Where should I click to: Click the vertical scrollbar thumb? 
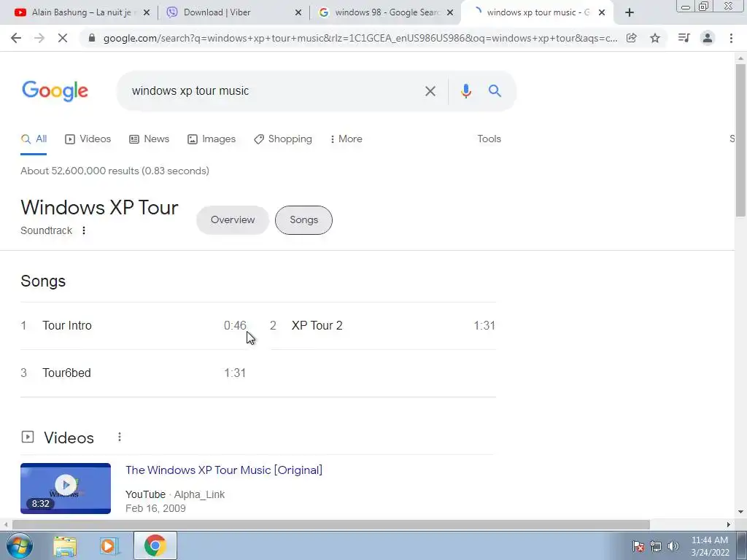pos(740,139)
